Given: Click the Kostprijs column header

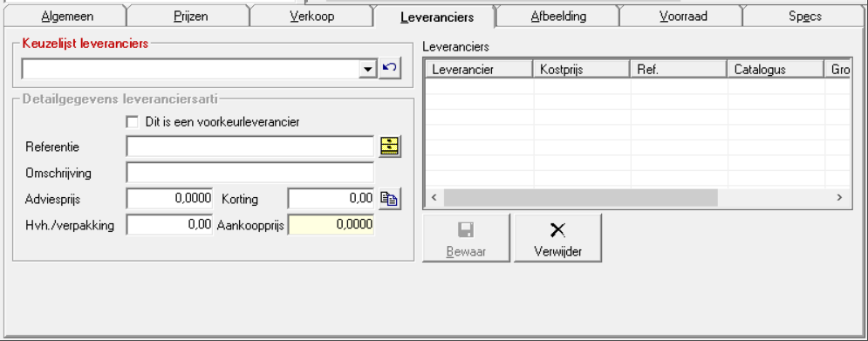Looking at the screenshot, I should pyautogui.click(x=581, y=69).
